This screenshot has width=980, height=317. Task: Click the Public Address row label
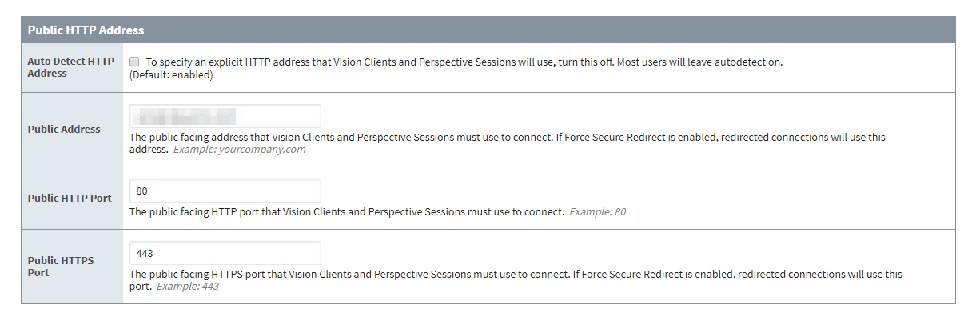coord(64,130)
